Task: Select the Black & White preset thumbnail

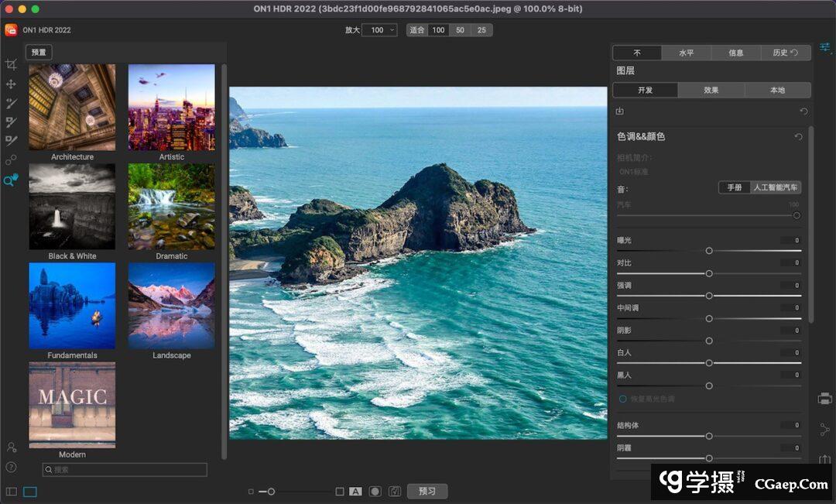Action: click(72, 206)
